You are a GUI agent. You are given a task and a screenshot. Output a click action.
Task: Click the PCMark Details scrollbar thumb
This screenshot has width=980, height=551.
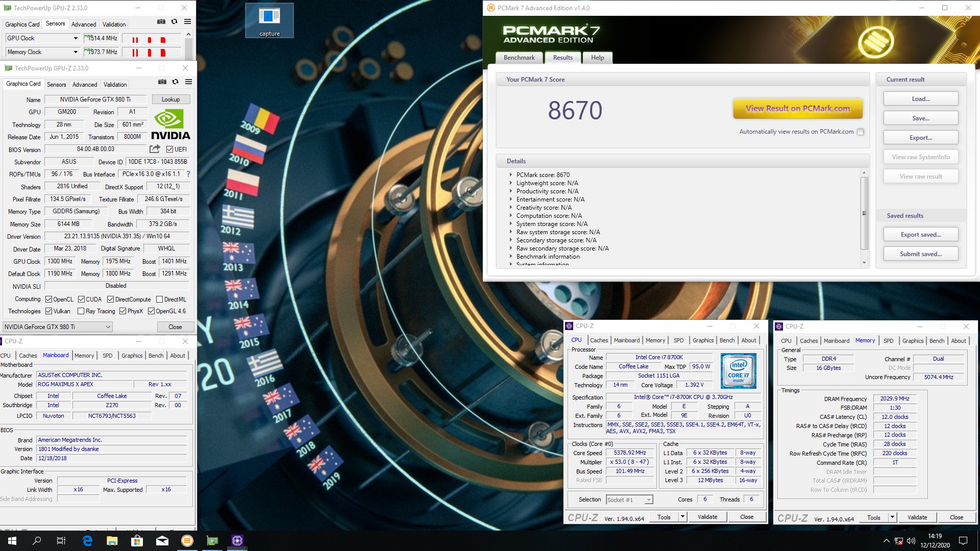tap(864, 213)
